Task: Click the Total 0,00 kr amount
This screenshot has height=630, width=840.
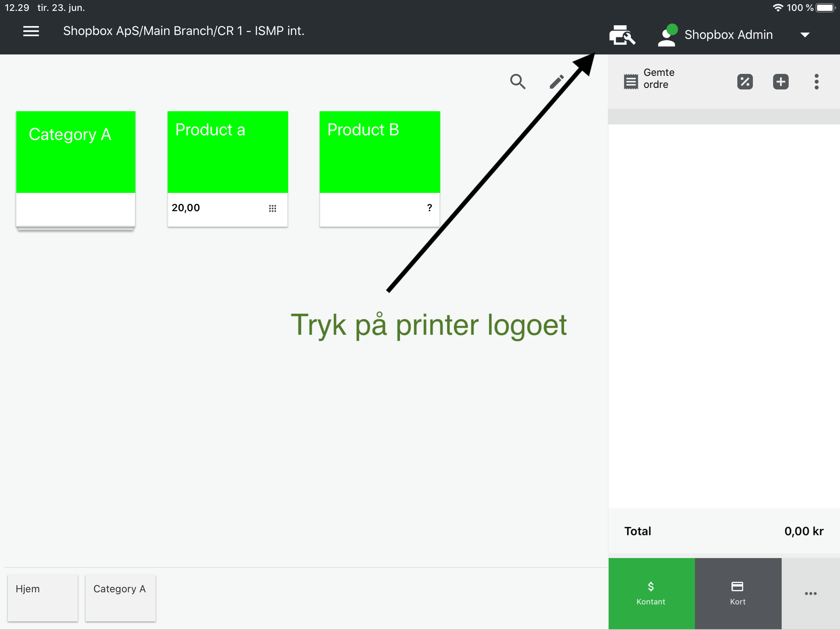Action: pyautogui.click(x=804, y=531)
